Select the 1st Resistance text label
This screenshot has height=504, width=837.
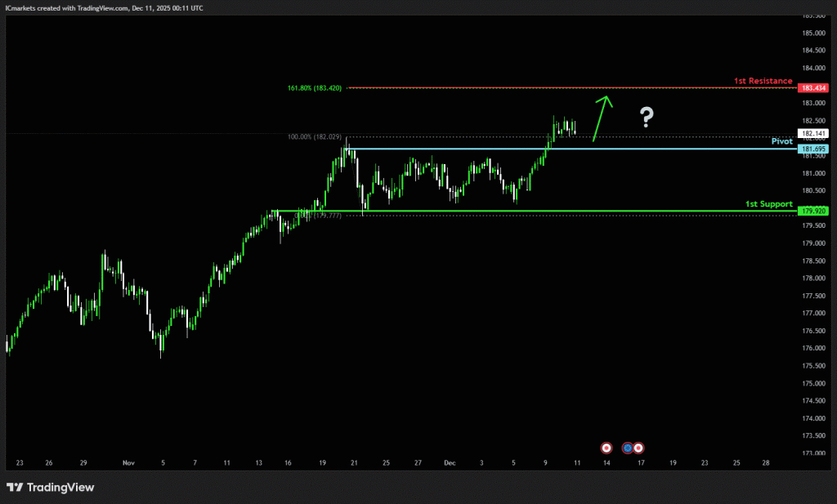pos(762,81)
